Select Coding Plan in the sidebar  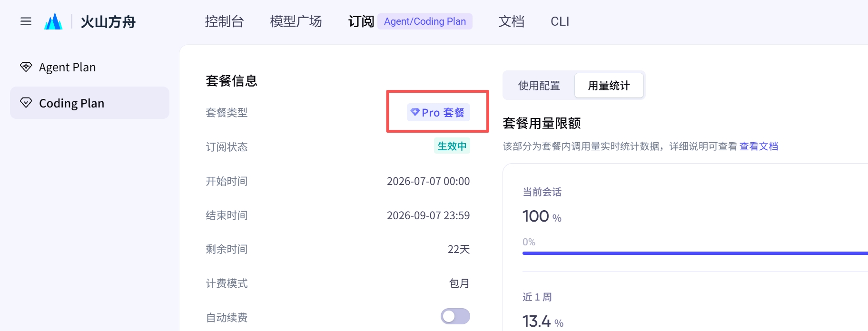(89, 103)
